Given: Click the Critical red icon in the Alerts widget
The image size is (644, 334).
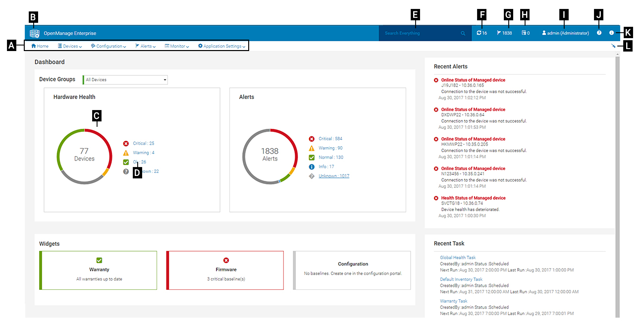Looking at the screenshot, I should click(x=311, y=138).
